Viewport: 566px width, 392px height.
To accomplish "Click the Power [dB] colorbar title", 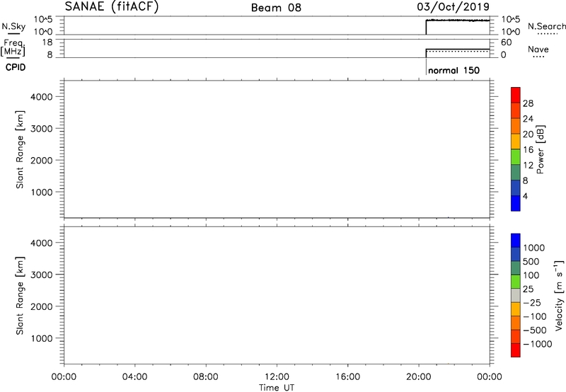I will click(x=541, y=149).
